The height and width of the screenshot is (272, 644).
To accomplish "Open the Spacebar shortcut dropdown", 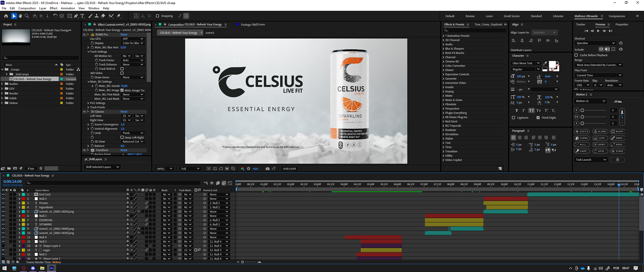I will pyautogui.click(x=595, y=43).
